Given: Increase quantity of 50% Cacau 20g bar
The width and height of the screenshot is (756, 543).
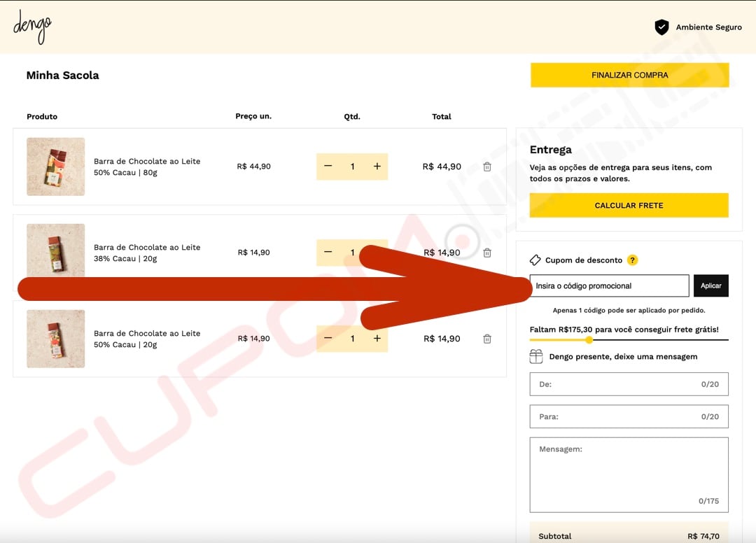Looking at the screenshot, I should tap(377, 338).
